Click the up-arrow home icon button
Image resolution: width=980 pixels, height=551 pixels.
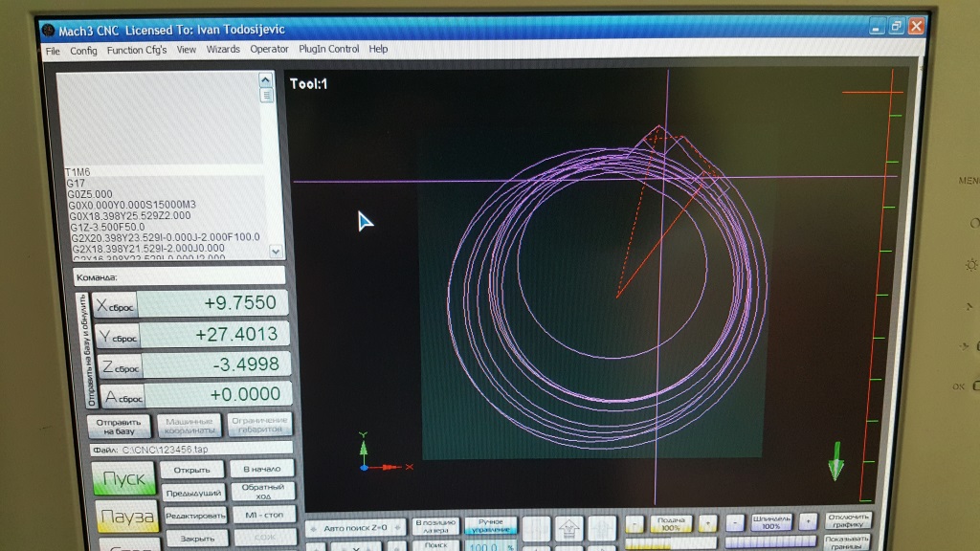coord(568,528)
